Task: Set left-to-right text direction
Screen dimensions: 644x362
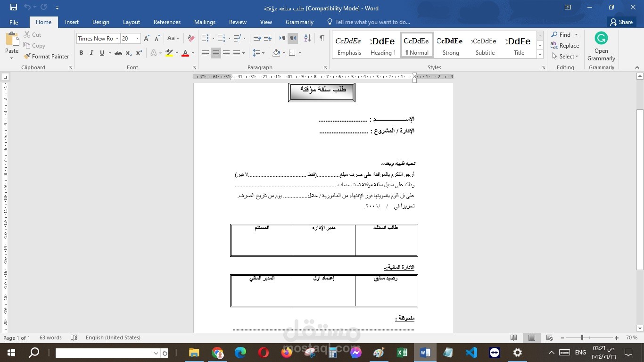Action: click(282, 39)
